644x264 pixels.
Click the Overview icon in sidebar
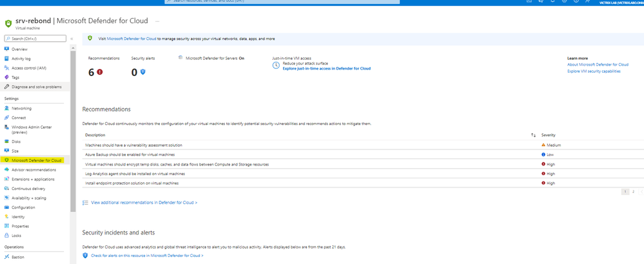point(6,49)
